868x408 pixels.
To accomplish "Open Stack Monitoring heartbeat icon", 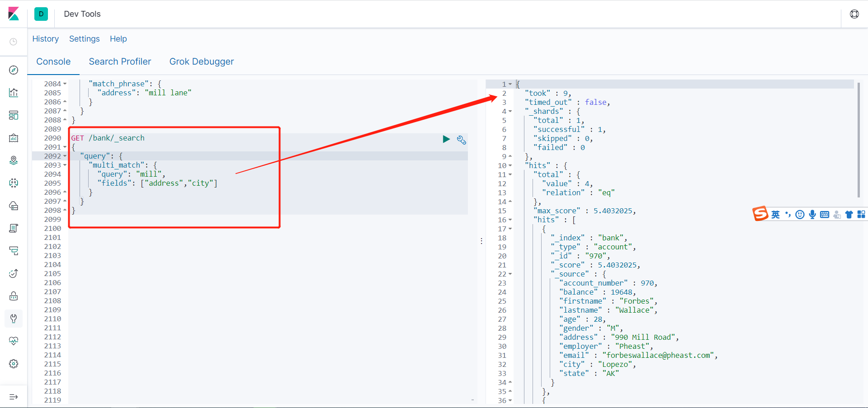I will click(x=14, y=341).
